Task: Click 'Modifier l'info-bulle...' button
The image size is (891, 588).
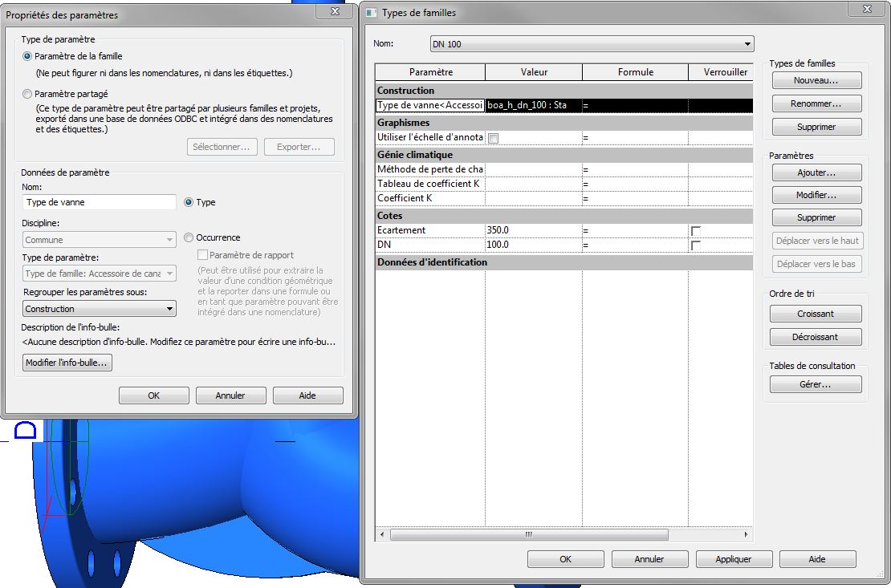Action: pyautogui.click(x=67, y=363)
